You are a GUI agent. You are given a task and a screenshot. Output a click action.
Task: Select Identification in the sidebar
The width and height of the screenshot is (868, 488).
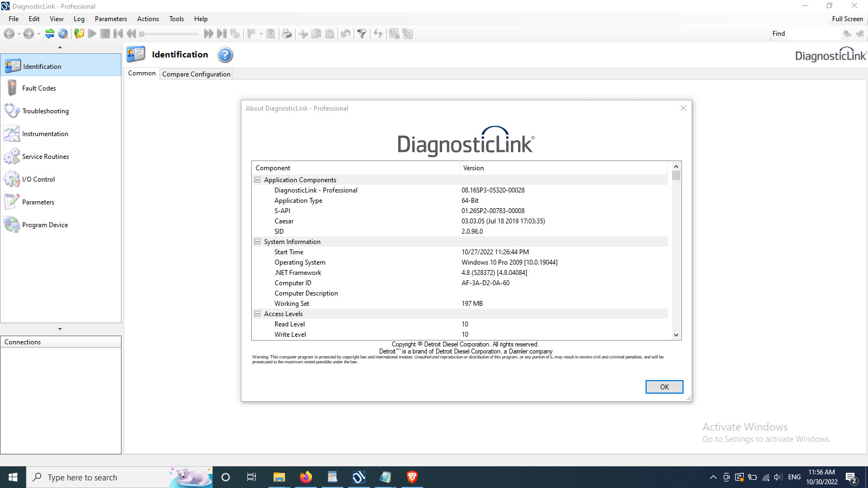tap(61, 66)
